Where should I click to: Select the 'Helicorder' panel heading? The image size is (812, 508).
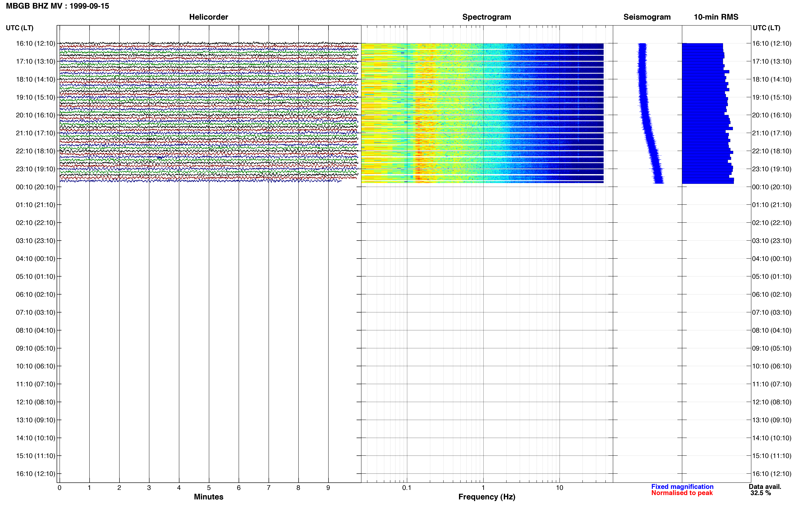[209, 17]
